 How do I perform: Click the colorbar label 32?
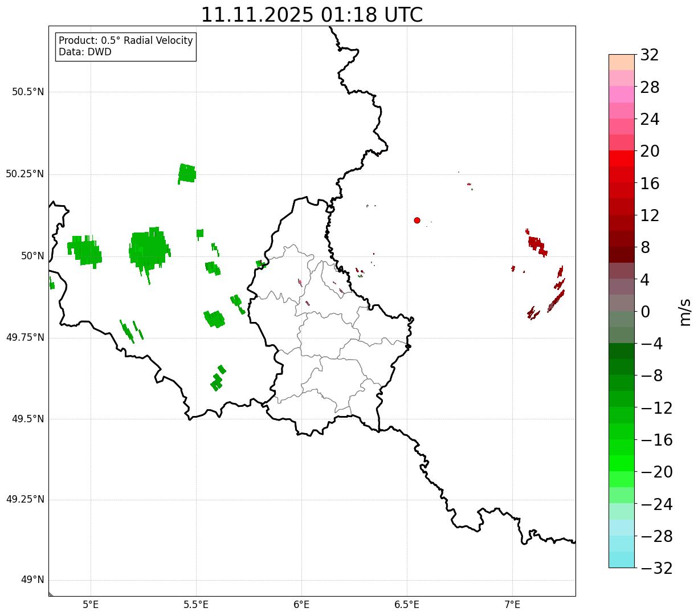(650, 55)
